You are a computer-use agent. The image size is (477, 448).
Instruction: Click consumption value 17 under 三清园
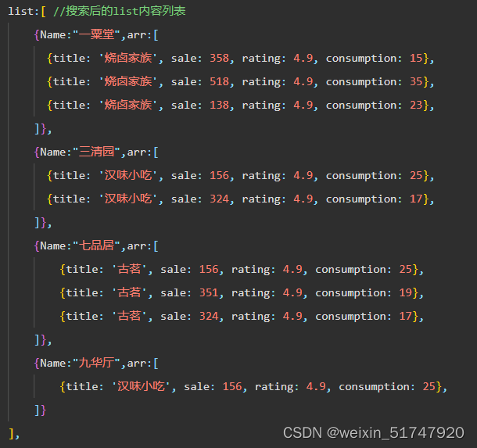click(x=416, y=199)
